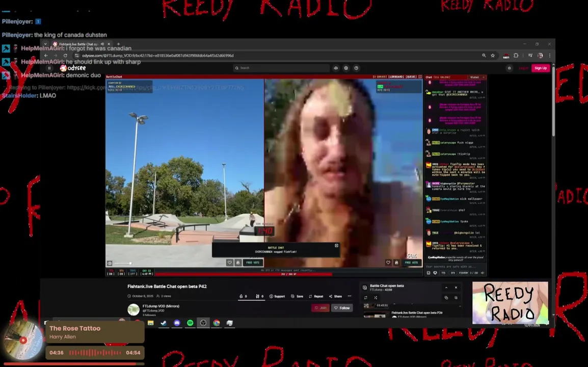The image size is (588, 367).
Task: Toggle the TTS ON switch below stream
Action: 111,272
